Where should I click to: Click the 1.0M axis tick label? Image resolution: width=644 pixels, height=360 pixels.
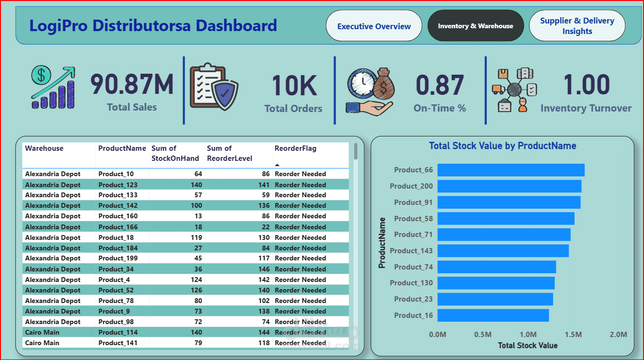pyautogui.click(x=528, y=334)
